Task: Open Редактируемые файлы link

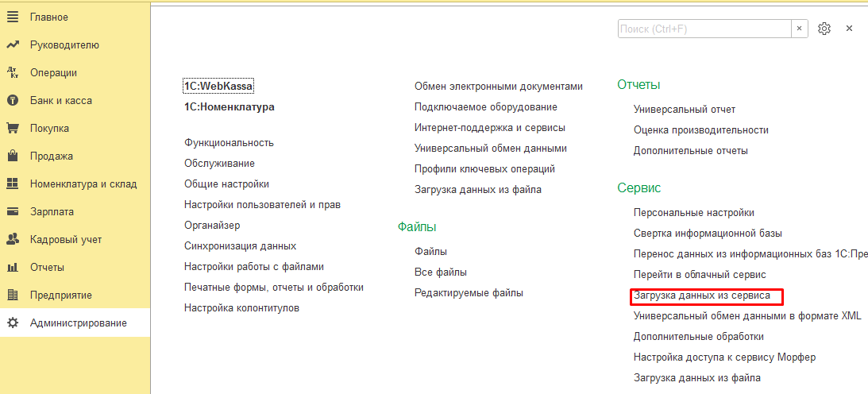Action: tap(469, 292)
